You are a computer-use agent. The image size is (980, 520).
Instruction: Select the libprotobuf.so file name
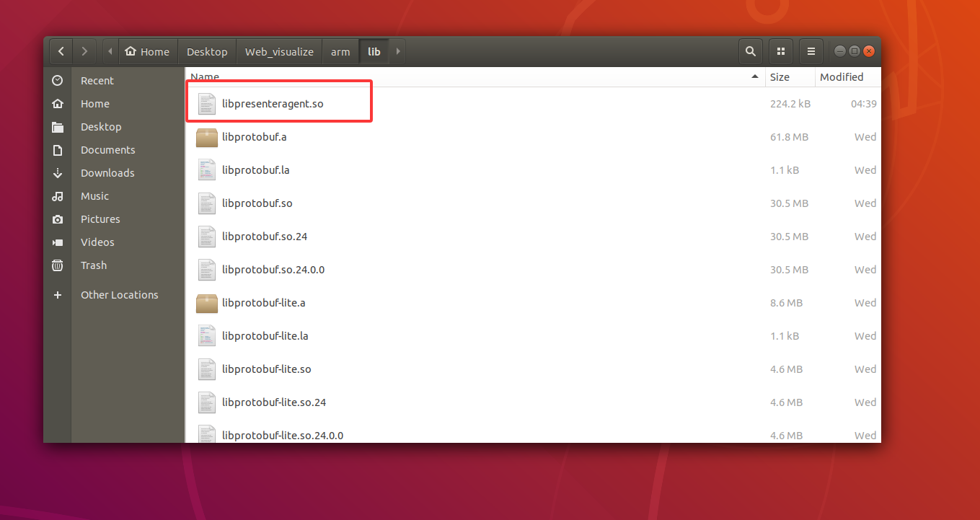257,203
